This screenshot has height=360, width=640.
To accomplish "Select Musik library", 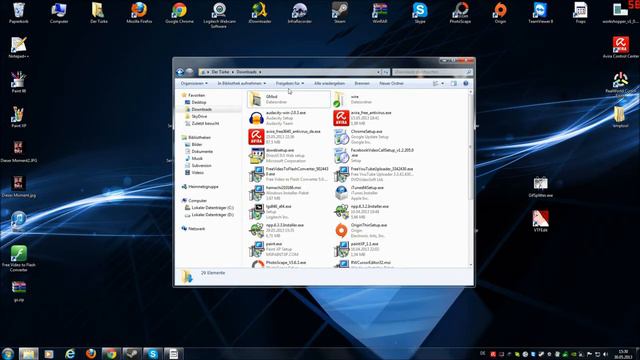I will tap(197, 158).
